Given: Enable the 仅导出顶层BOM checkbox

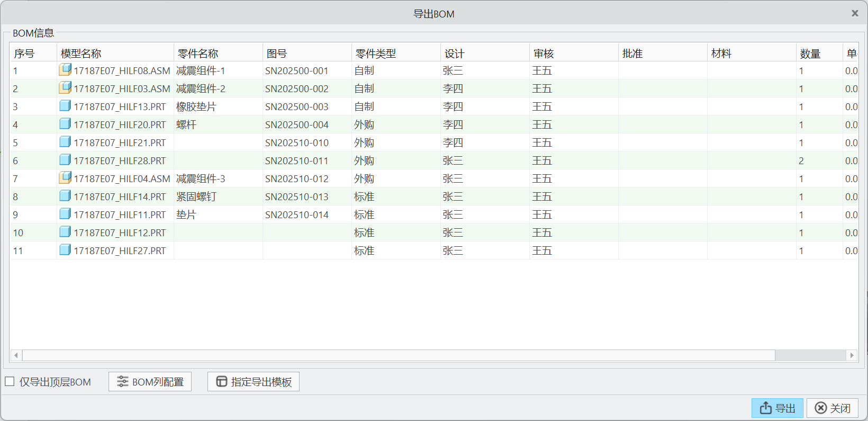Looking at the screenshot, I should point(10,382).
